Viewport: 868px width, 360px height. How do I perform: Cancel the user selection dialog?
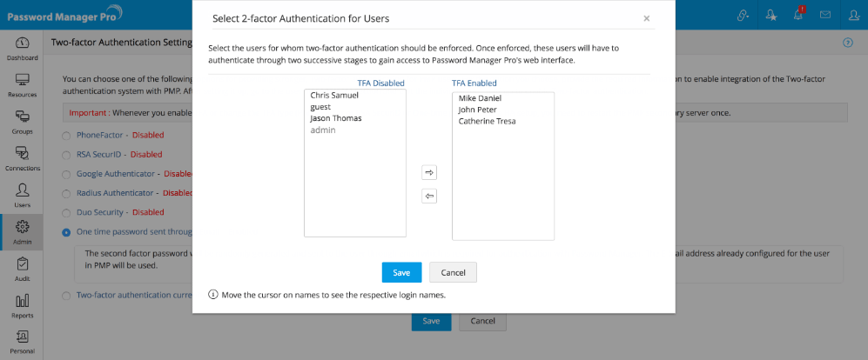pyautogui.click(x=453, y=272)
